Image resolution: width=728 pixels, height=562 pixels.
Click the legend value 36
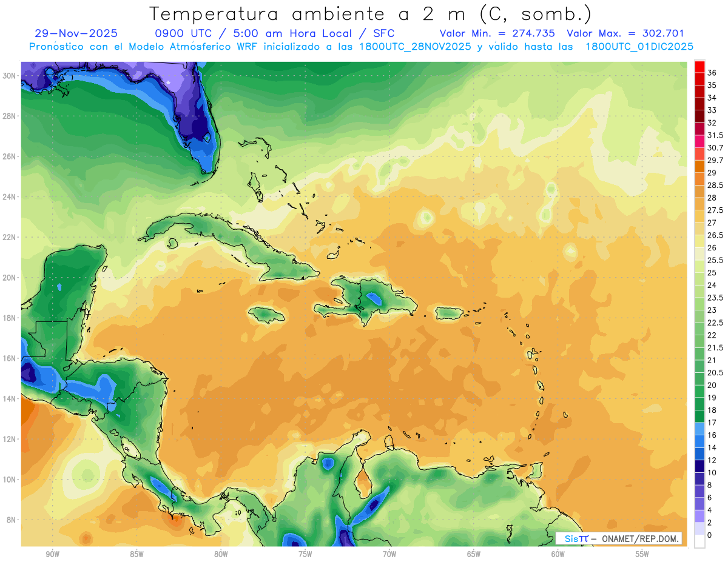712,73
